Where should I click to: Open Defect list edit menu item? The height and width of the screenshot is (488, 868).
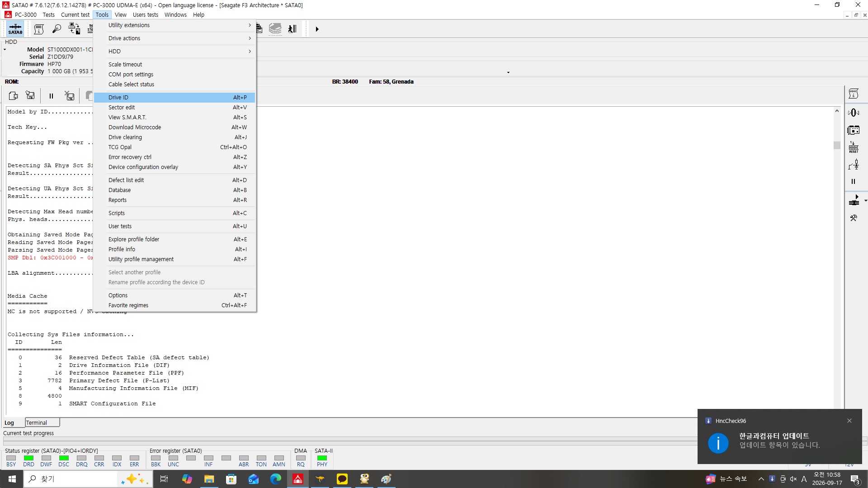175,180
